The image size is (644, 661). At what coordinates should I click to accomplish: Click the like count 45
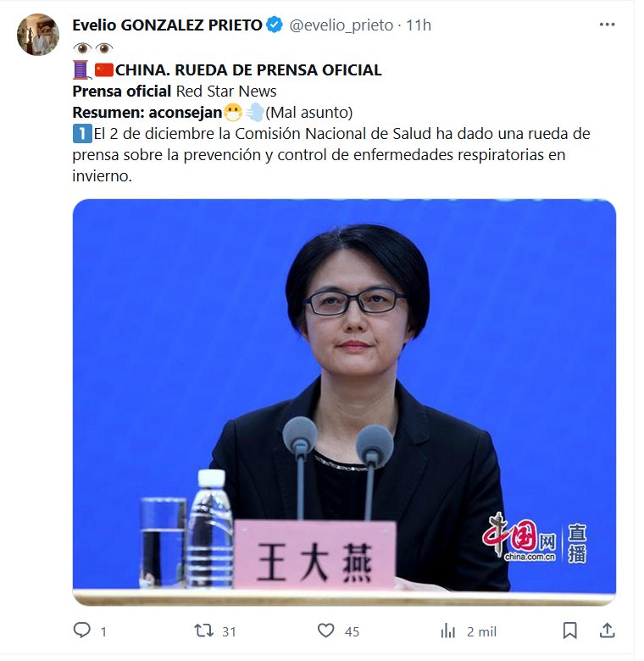352,631
